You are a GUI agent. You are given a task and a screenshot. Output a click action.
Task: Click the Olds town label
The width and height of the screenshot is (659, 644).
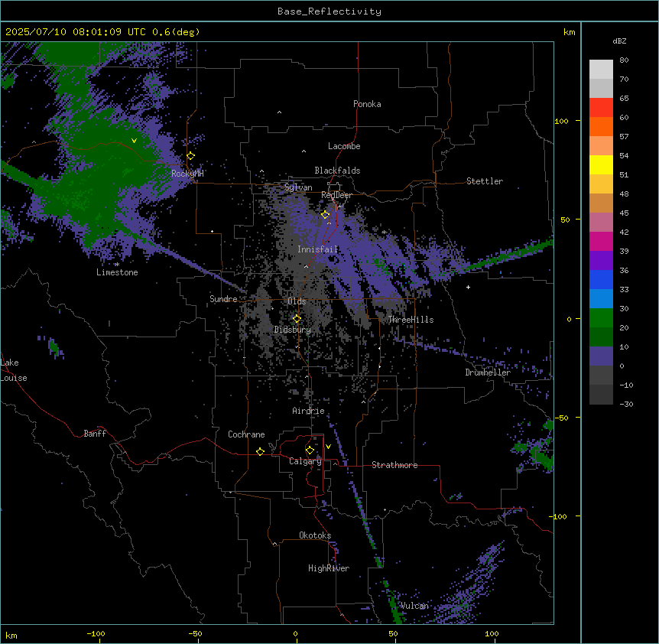(x=297, y=301)
